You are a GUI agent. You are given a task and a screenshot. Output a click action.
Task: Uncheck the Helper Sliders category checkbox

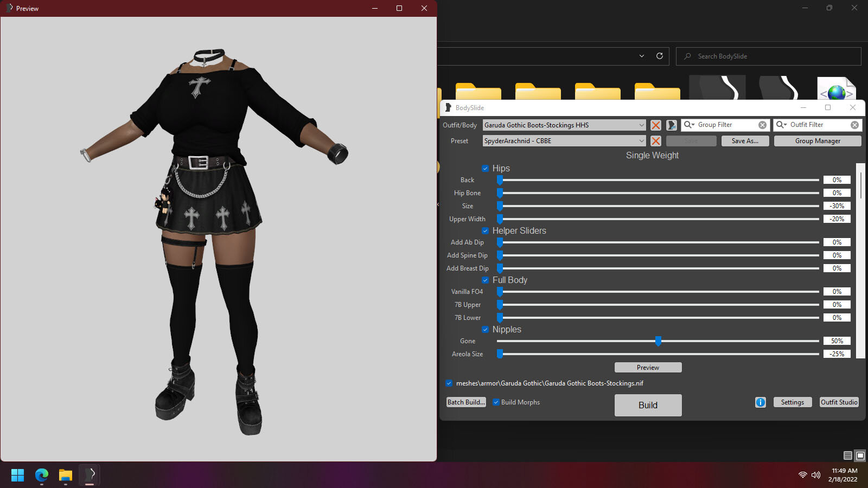coord(486,231)
